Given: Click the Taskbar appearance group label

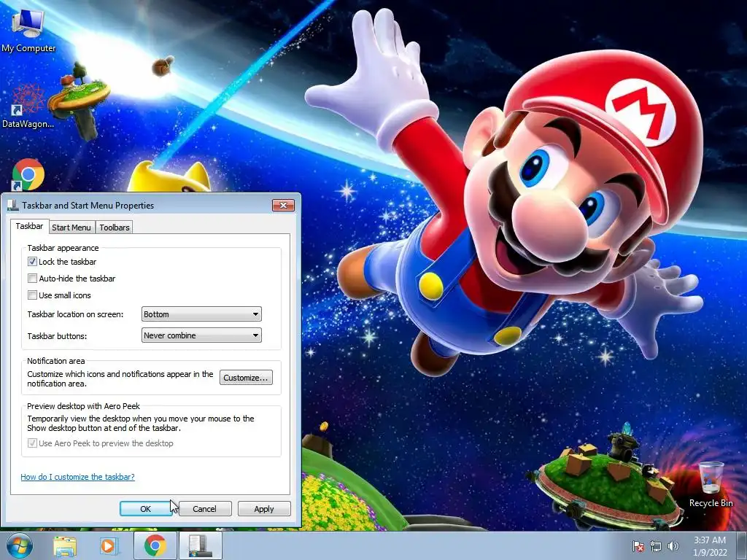Looking at the screenshot, I should click(x=63, y=248).
